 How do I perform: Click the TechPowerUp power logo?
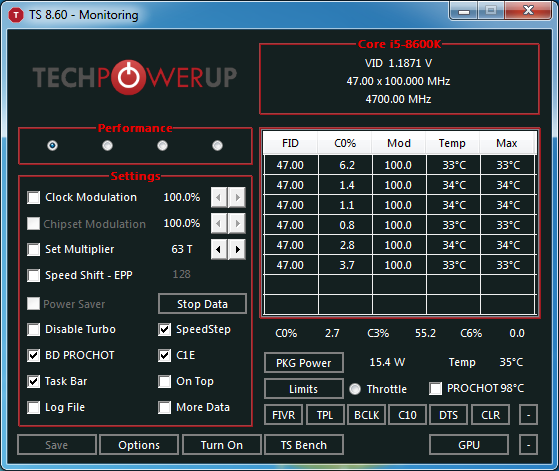(128, 77)
